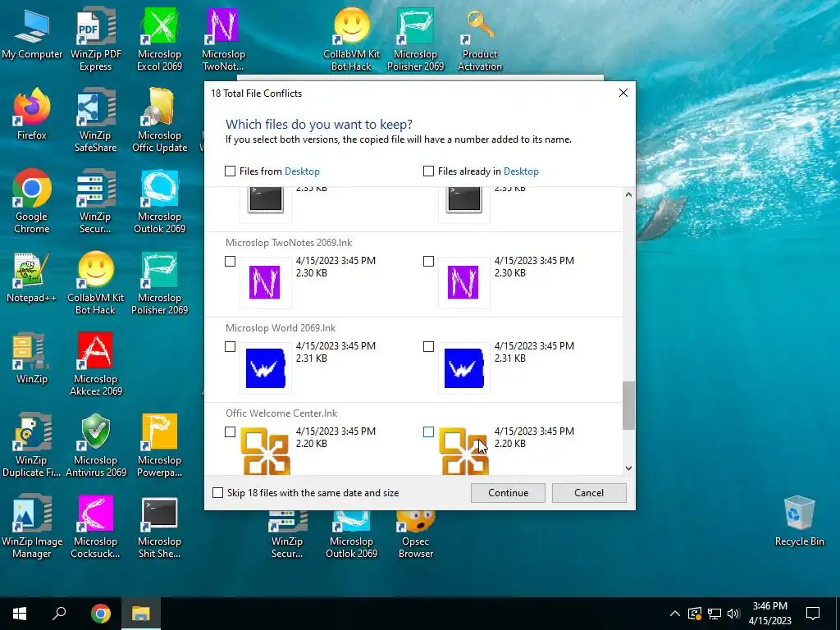Open WinZip SafeShare shortcut
This screenshot has height=630, width=840.
[96, 121]
